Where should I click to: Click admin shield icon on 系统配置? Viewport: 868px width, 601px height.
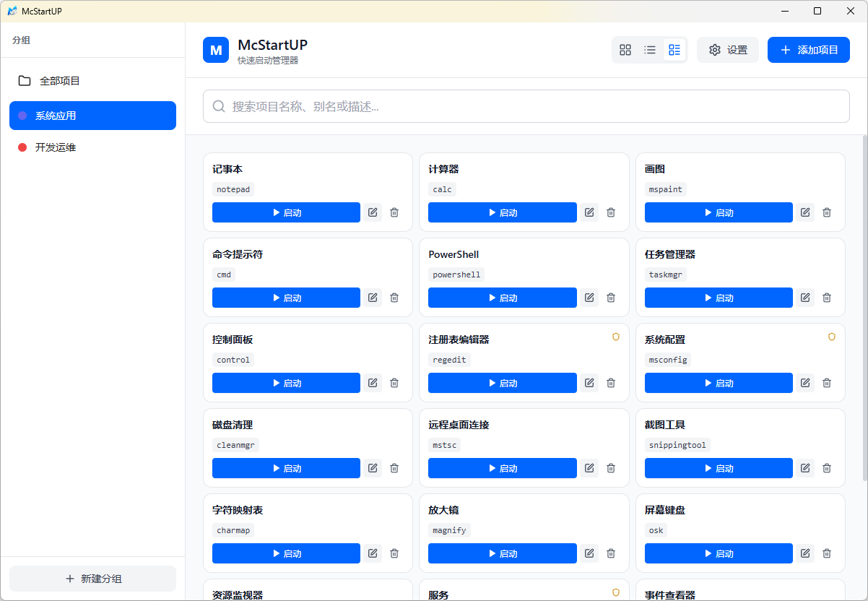click(832, 337)
